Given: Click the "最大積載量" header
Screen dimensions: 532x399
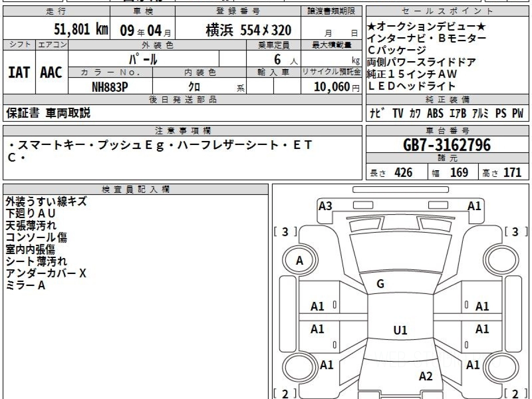Looking at the screenshot, I should pos(332,45).
